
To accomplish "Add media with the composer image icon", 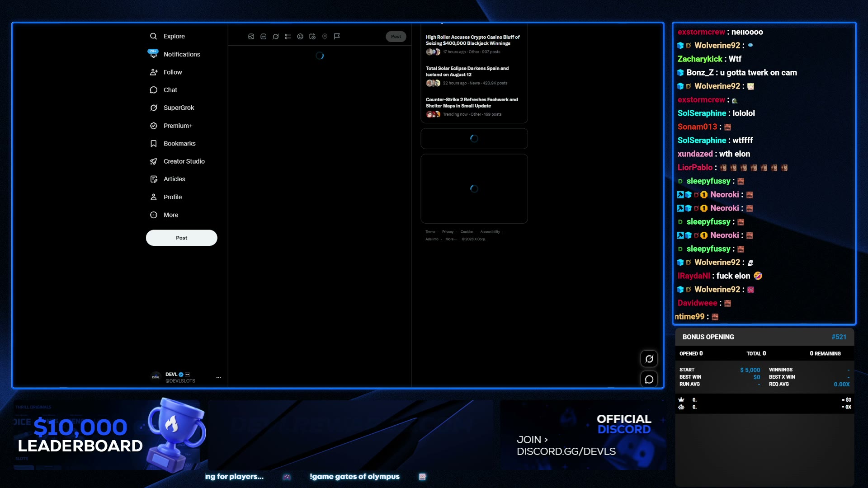I will click(x=251, y=37).
